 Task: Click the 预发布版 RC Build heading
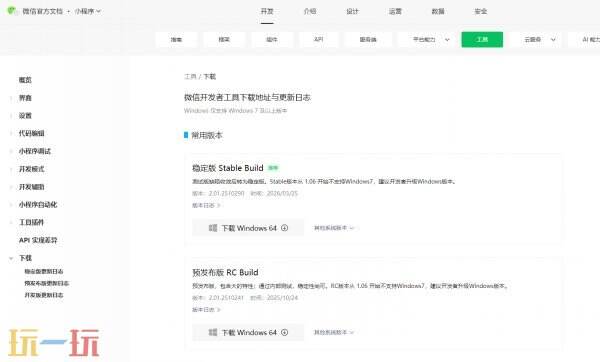[x=225, y=272]
